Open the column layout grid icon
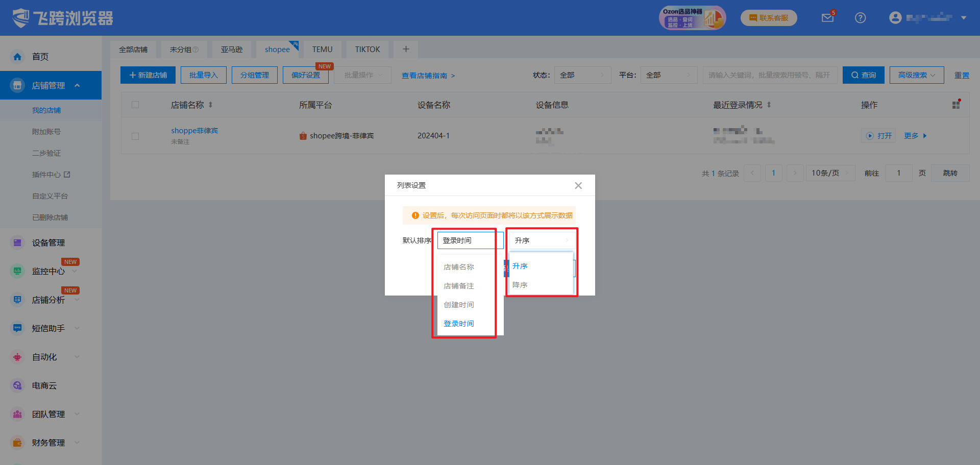Screen dimensions: 980x465 point(956,105)
